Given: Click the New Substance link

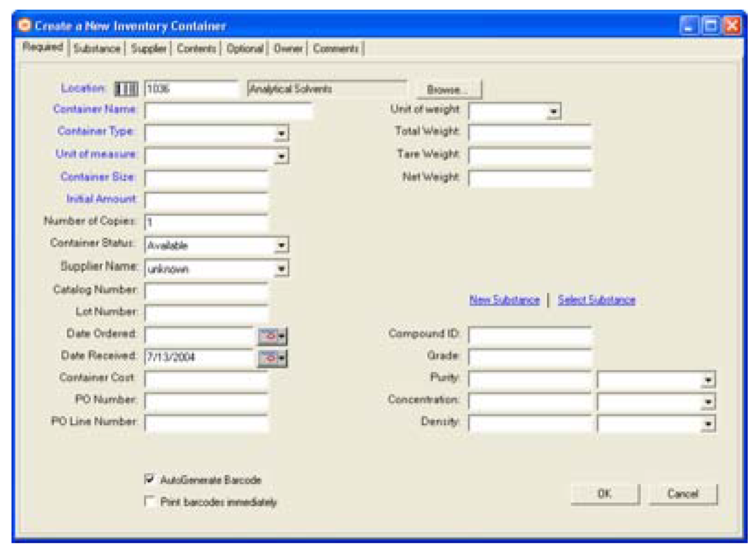Looking at the screenshot, I should point(504,300).
